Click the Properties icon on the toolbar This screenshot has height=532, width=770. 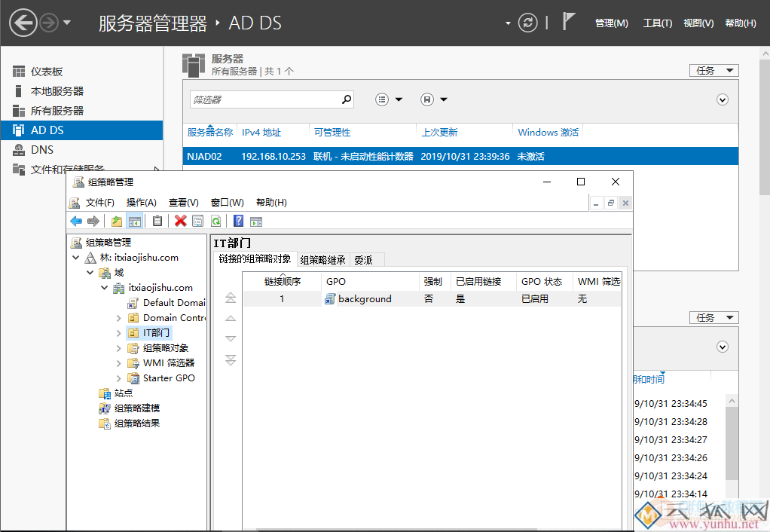pyautogui.click(x=198, y=220)
